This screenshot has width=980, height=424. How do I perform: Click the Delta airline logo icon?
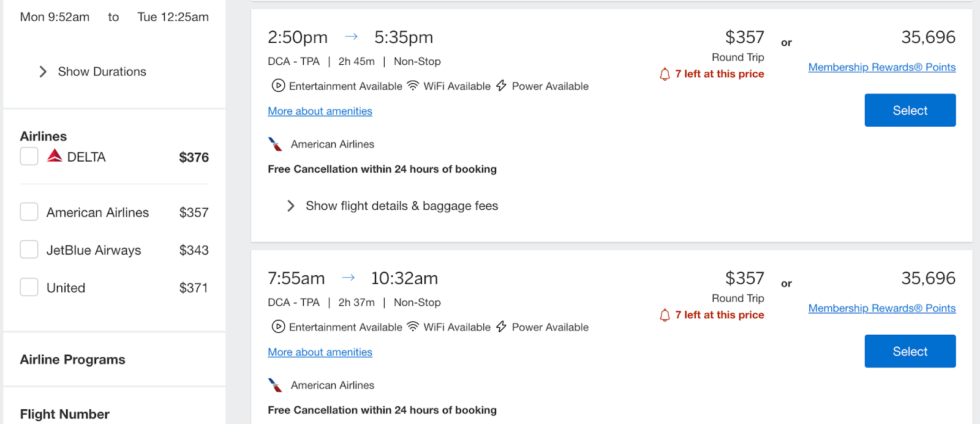pos(55,155)
